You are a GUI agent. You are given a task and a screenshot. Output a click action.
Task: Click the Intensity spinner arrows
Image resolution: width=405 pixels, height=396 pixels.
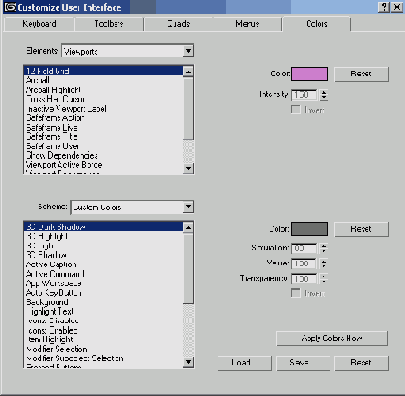324,95
